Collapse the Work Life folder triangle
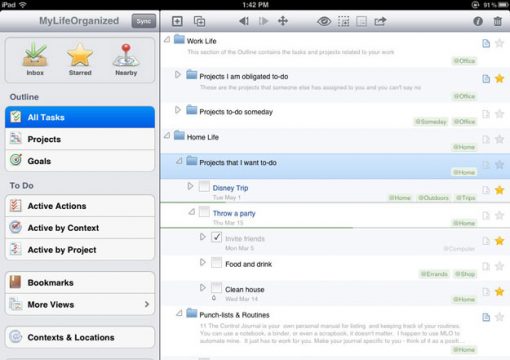The image size is (510, 360). [x=167, y=40]
